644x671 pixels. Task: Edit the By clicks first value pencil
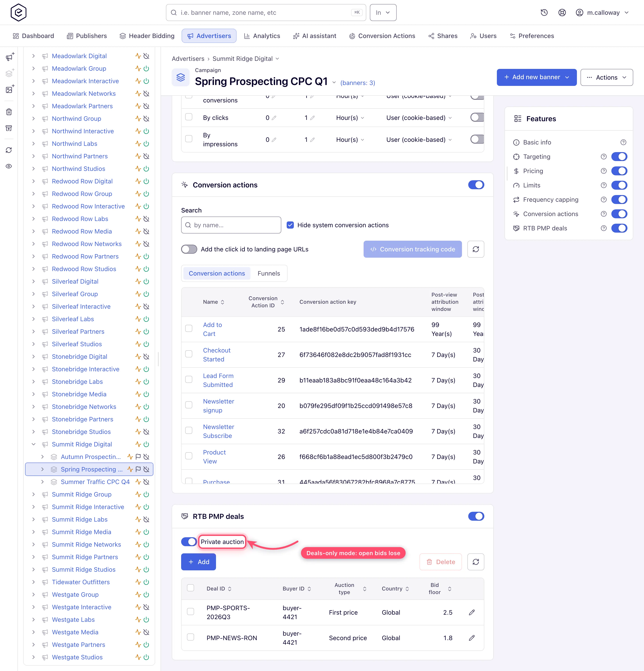click(274, 118)
